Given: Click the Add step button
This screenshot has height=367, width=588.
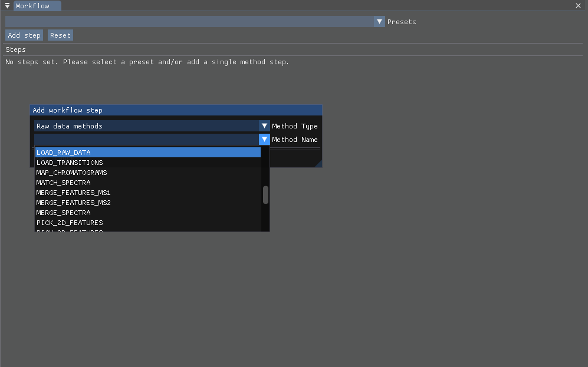Looking at the screenshot, I should click(x=24, y=35).
